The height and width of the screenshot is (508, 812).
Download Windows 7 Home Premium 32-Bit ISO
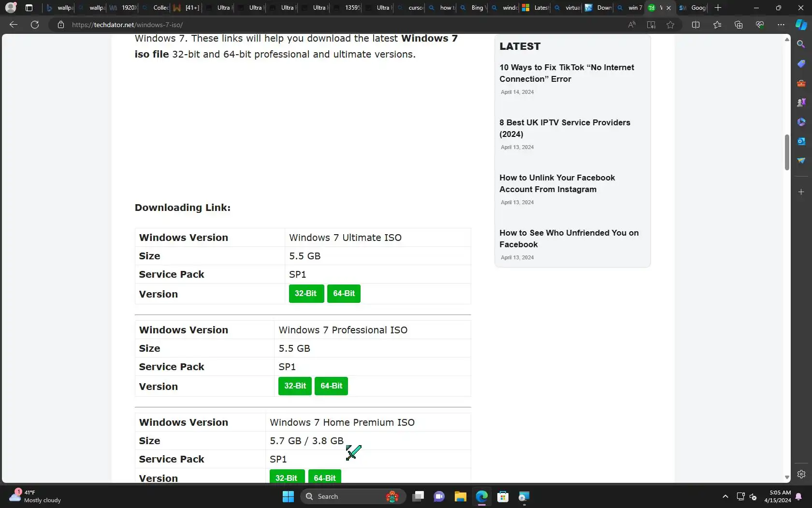[x=287, y=477]
